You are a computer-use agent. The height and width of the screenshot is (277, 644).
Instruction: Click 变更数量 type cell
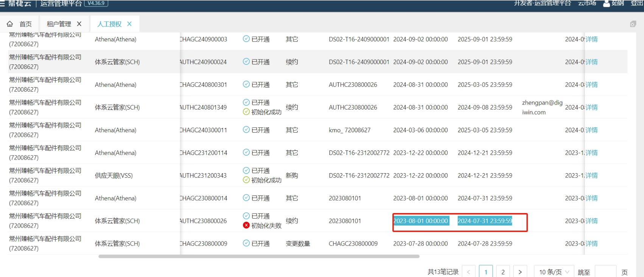pyautogui.click(x=298, y=244)
